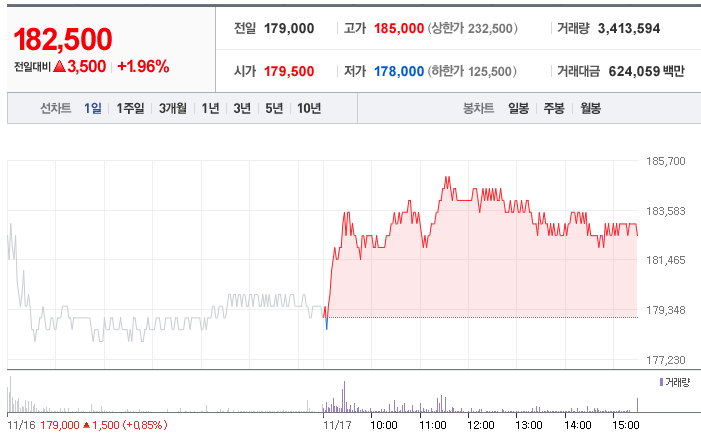The height and width of the screenshot is (437, 701).
Task: Click the 177,230 y-axis label
Action: pos(666,360)
